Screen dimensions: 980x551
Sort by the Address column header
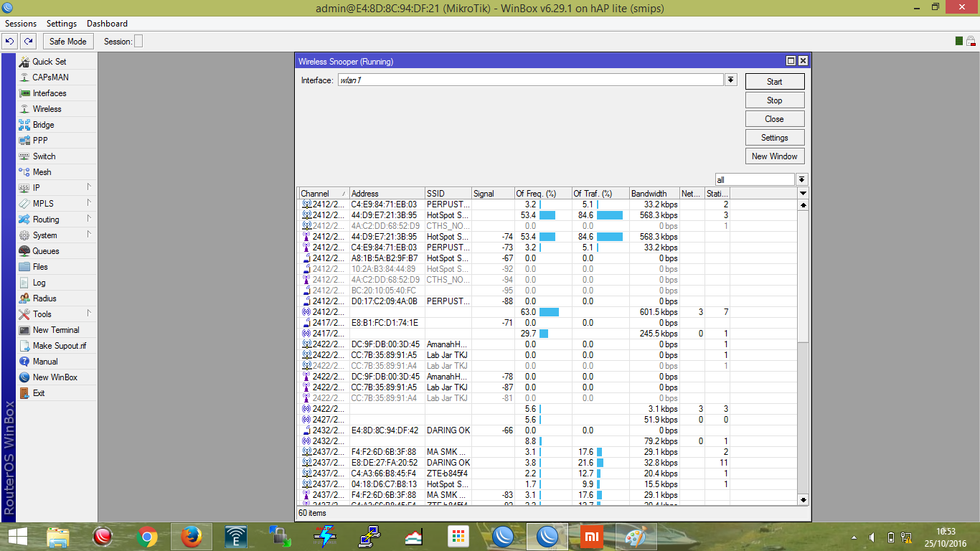[387, 194]
